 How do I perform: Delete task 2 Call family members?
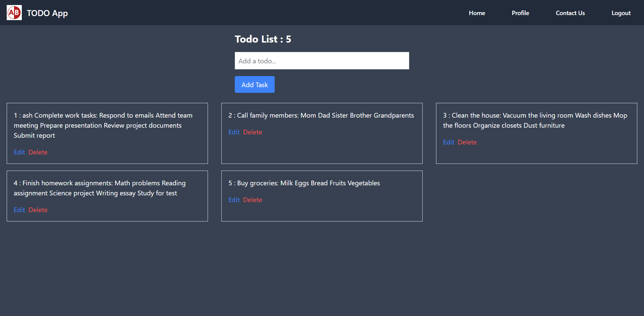coord(253,132)
